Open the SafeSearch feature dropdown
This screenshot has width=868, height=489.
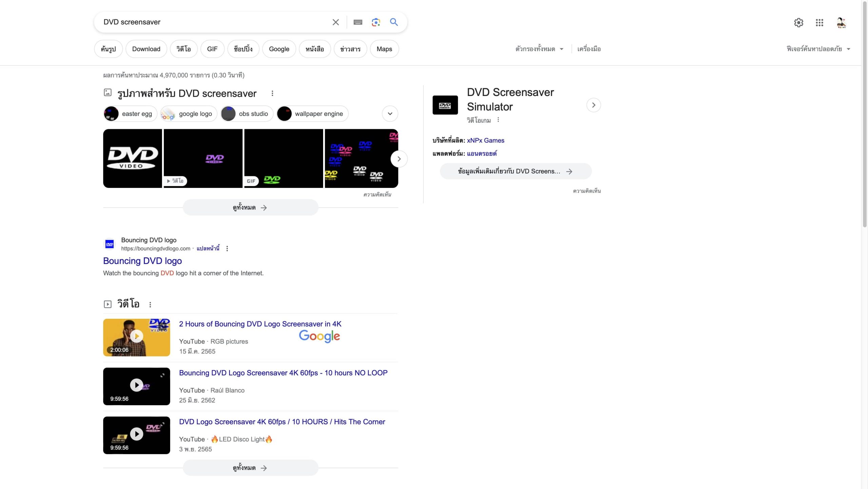tap(818, 49)
